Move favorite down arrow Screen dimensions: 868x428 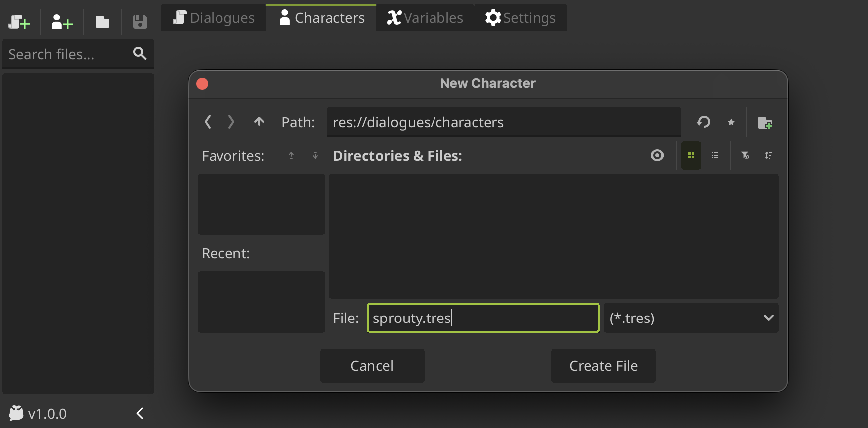coord(315,155)
